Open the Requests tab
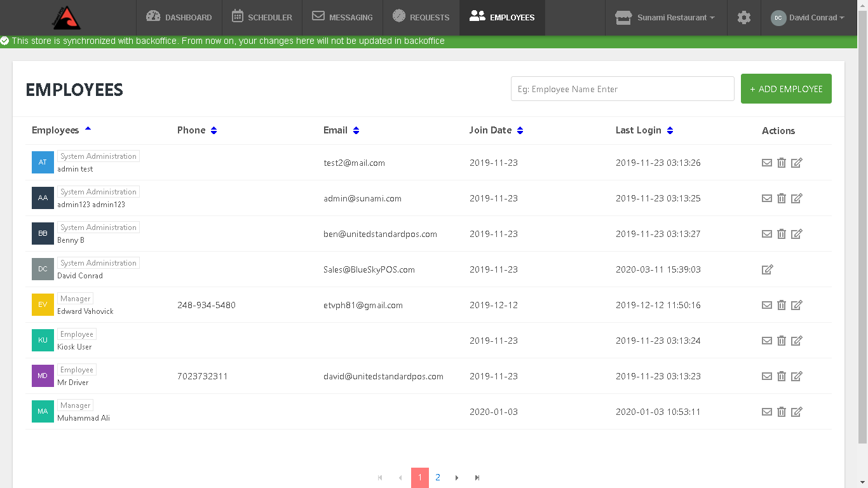 point(421,18)
